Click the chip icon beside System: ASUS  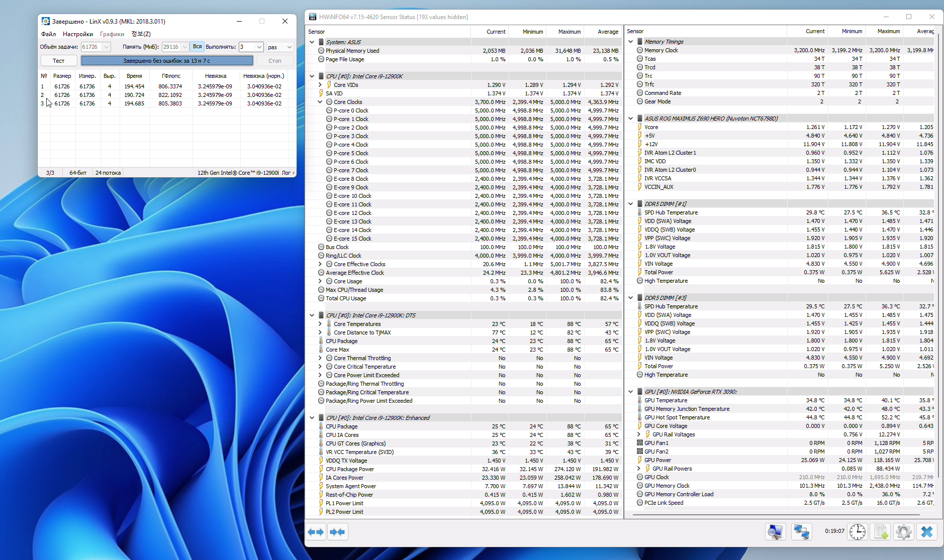click(321, 42)
